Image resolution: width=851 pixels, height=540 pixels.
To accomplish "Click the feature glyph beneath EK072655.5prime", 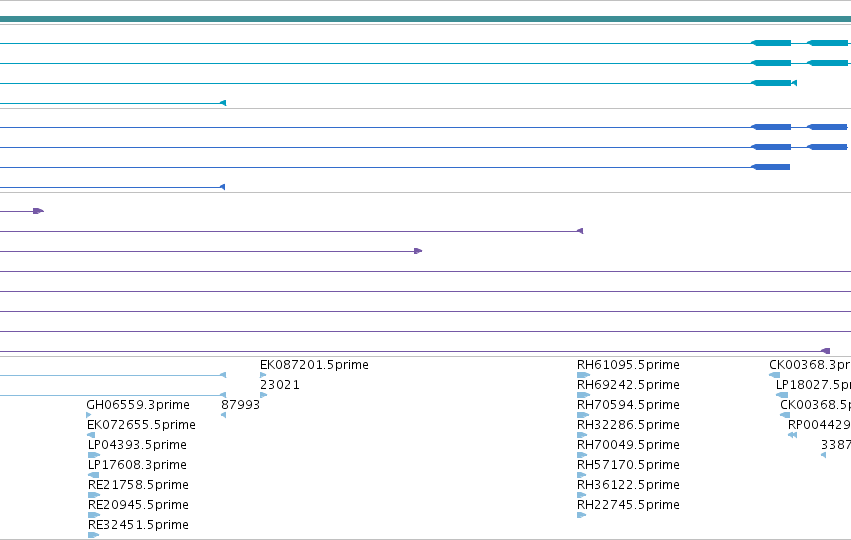I will [91, 435].
